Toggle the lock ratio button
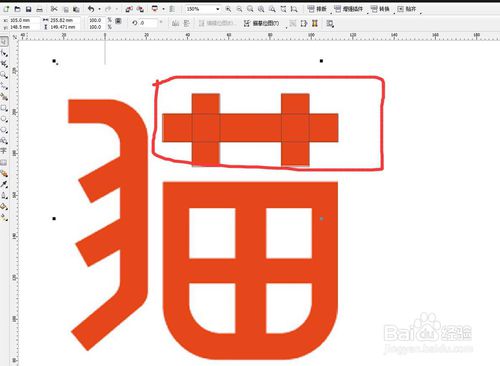This screenshot has width=500, height=366. (118, 21)
